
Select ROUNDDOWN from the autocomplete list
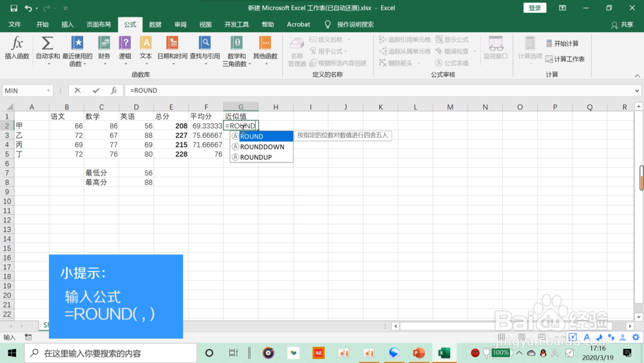click(261, 147)
